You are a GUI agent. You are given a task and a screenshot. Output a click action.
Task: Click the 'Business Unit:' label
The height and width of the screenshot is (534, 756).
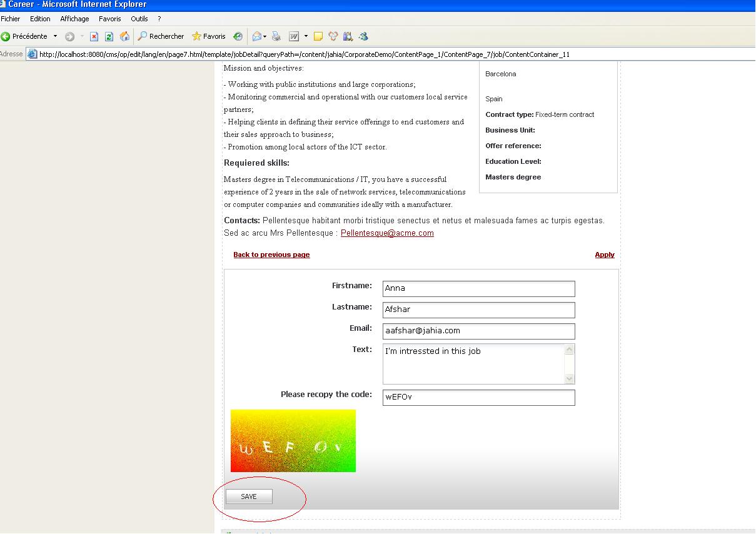(510, 130)
